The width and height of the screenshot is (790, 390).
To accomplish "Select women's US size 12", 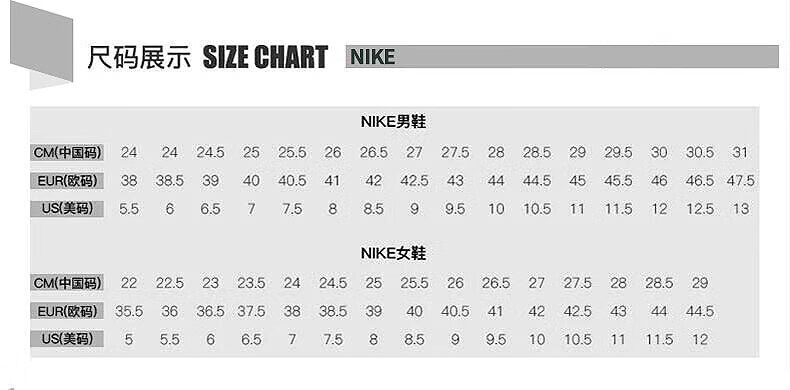I will click(x=700, y=340).
